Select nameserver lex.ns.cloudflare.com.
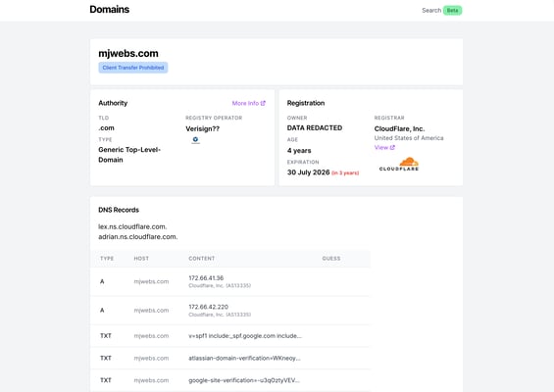The height and width of the screenshot is (392, 554). click(x=132, y=226)
